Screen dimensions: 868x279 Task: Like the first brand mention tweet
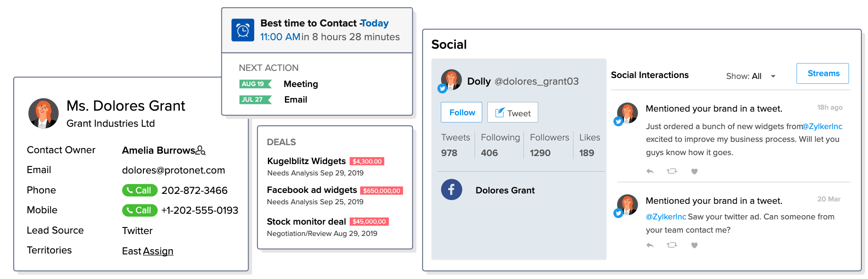(x=694, y=171)
